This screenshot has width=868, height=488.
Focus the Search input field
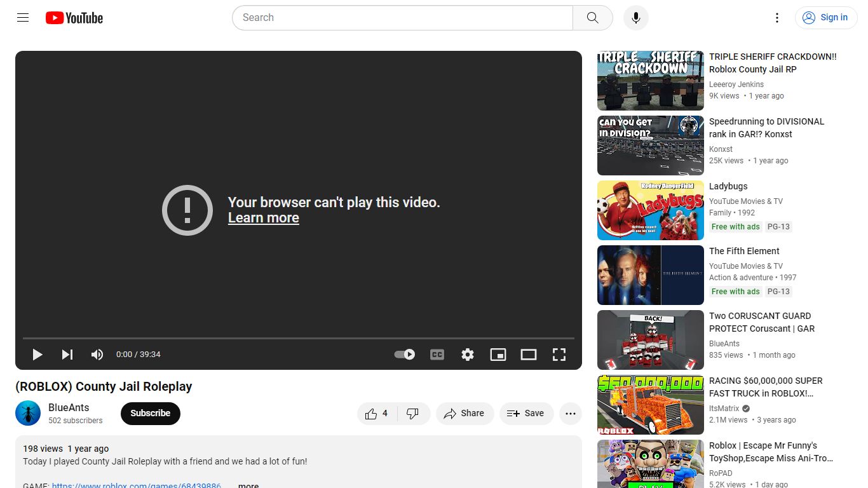(403, 18)
